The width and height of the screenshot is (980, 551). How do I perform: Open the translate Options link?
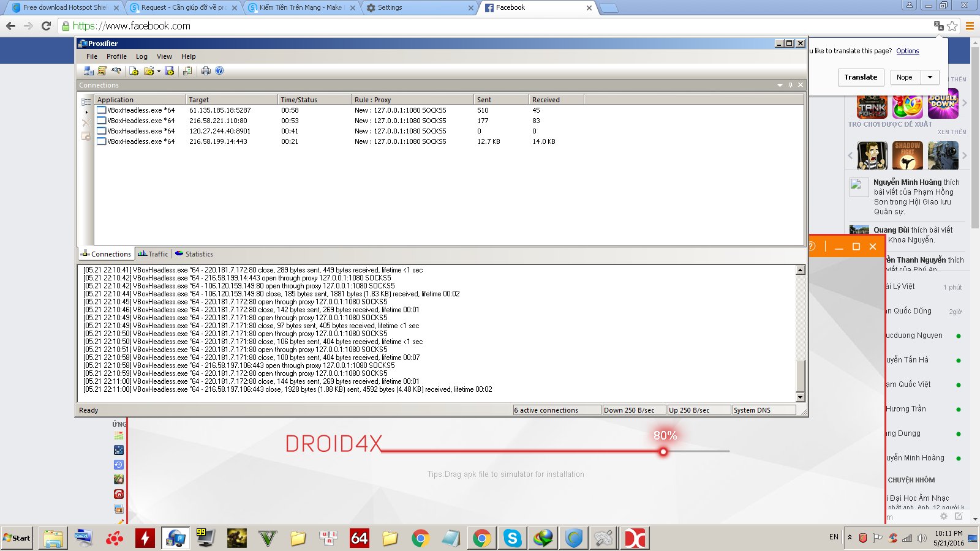click(908, 51)
